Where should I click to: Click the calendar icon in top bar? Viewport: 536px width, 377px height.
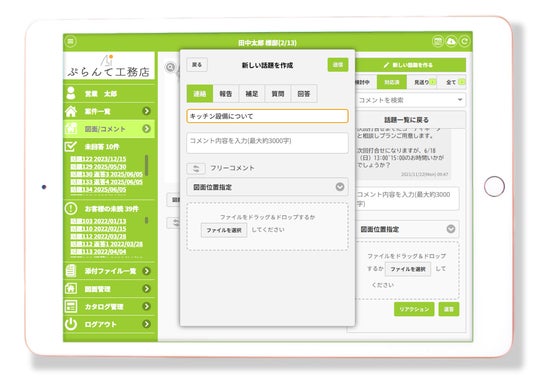pyautogui.click(x=438, y=41)
